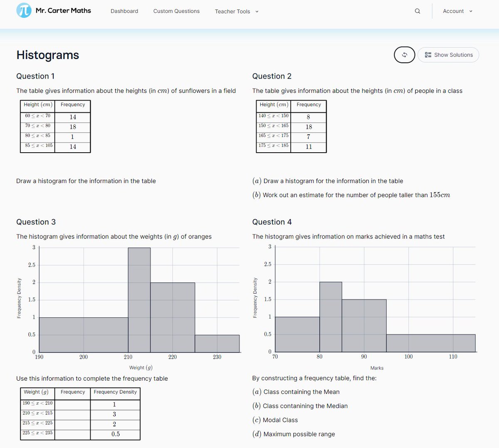Click part (c) Modal Class

pos(275,420)
